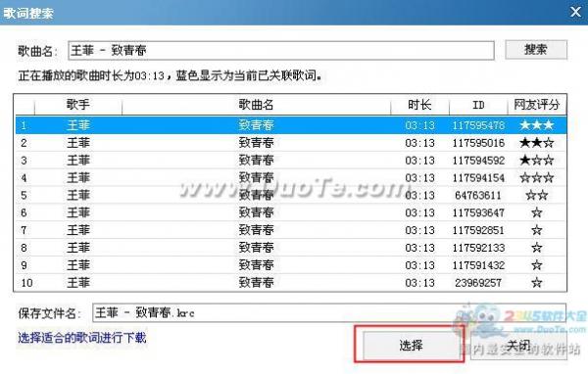Sort by 时长 column header

pos(419,105)
